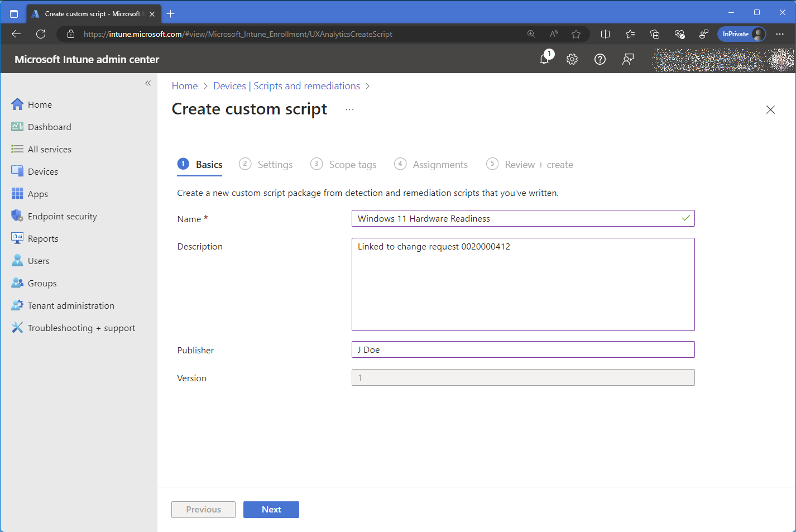The image size is (796, 532).
Task: Refresh the page in browser toolbar
Action: point(41,34)
